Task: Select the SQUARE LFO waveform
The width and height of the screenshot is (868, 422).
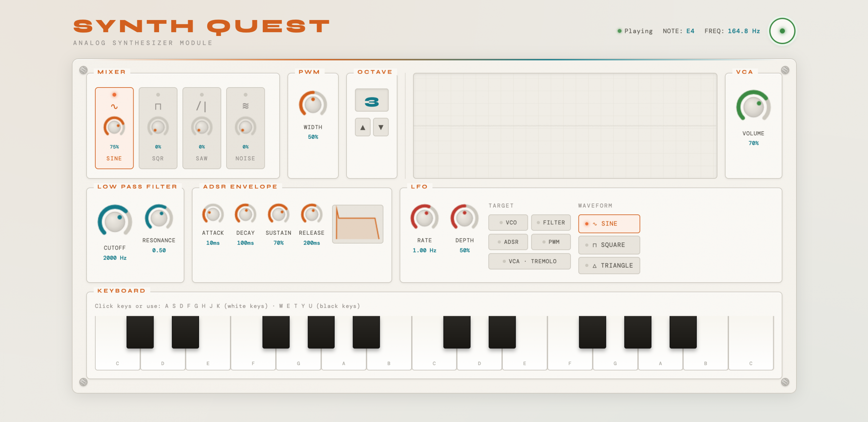Action: tap(609, 245)
